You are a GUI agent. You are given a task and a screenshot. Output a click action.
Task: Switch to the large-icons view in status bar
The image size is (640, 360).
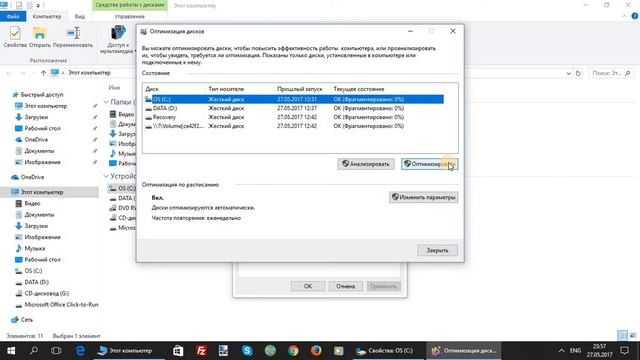pos(633,336)
